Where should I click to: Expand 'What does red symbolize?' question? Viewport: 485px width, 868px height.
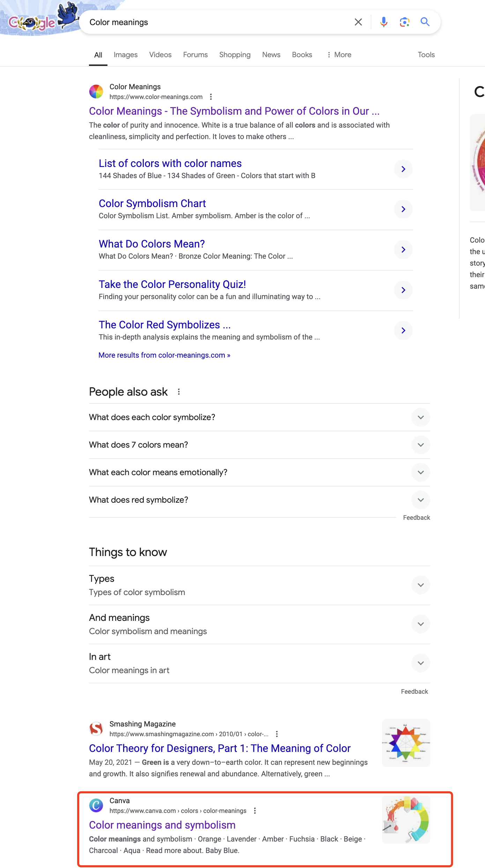tap(260, 500)
